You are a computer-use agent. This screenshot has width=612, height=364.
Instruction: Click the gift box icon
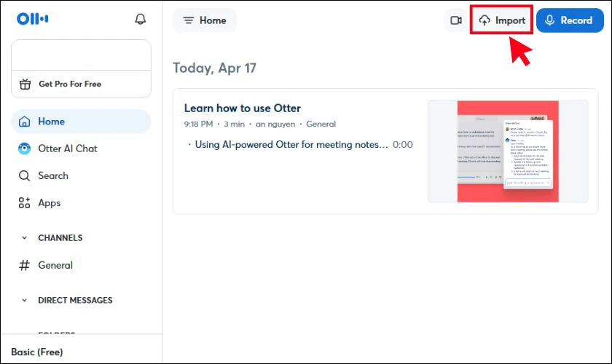pos(25,84)
